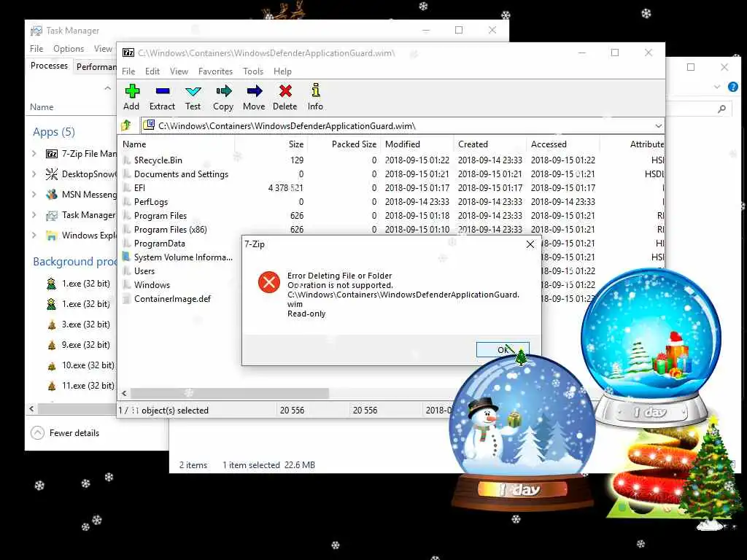Screen dimensions: 747x560
Task: Click the up-folder icon beside the address bar
Action: pyautogui.click(x=126, y=125)
